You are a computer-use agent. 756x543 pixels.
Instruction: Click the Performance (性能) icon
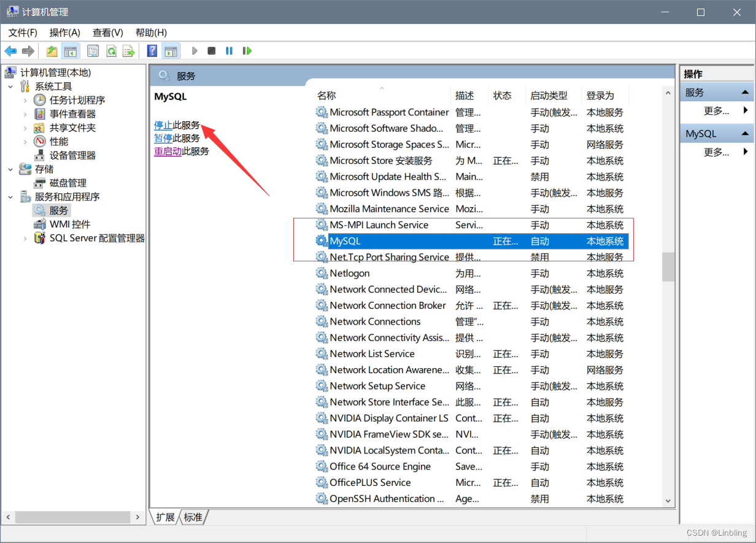(40, 142)
